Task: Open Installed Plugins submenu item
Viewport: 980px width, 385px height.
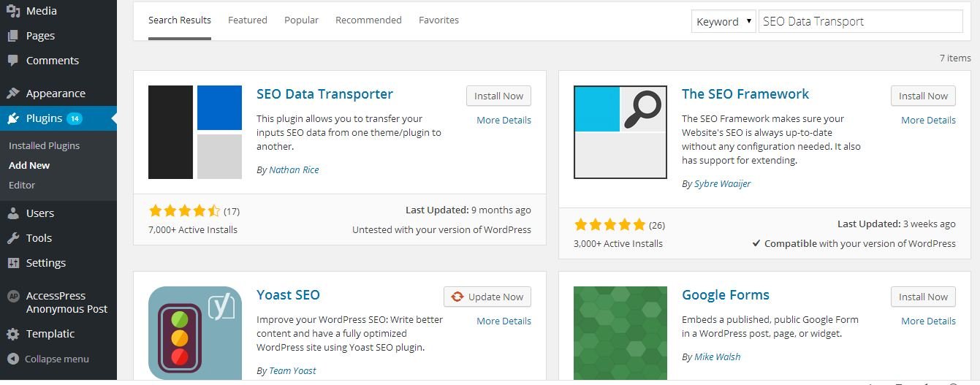Action: [x=44, y=145]
